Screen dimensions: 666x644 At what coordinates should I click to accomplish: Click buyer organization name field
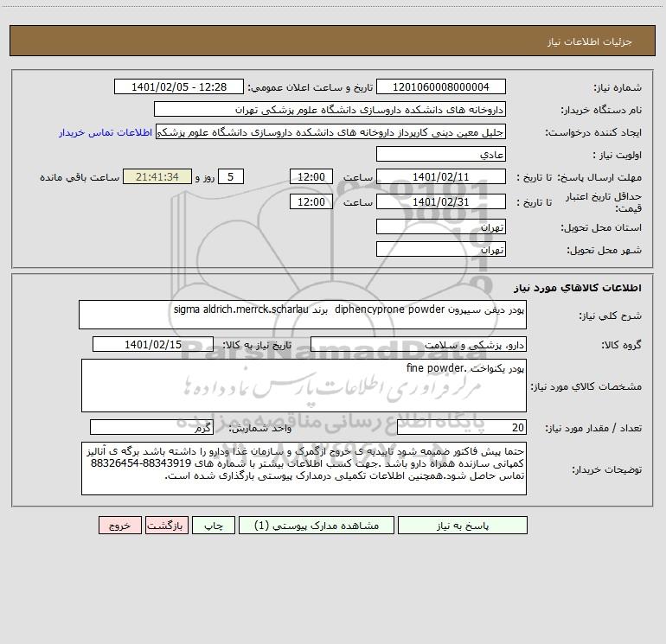[330, 109]
